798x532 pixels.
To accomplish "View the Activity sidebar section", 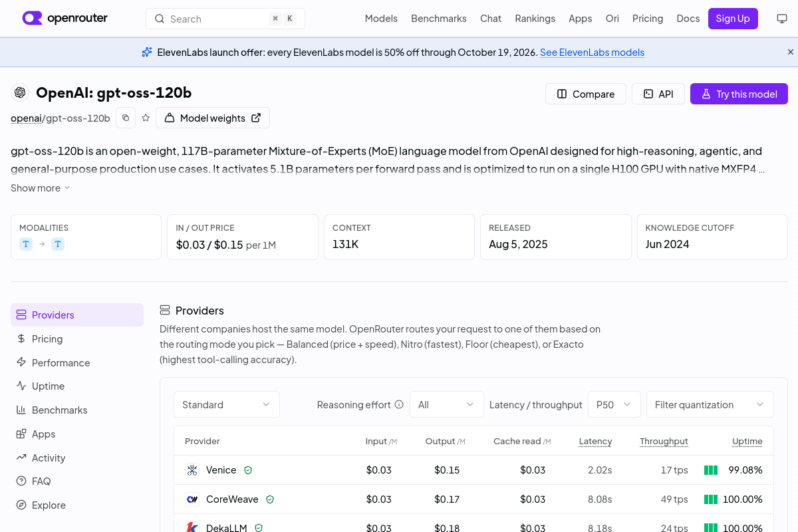I will tap(77, 458).
